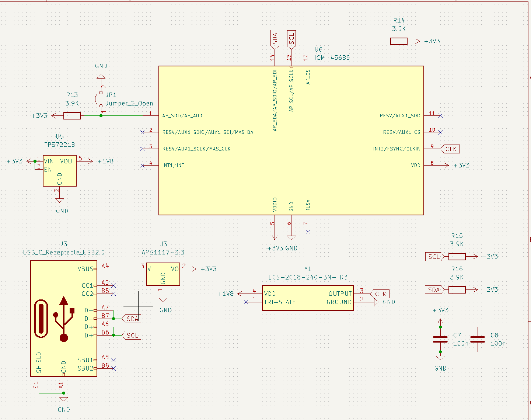The image size is (531, 420).
Task: Click the SCL label beside USB D+ pin
Action: point(132,336)
